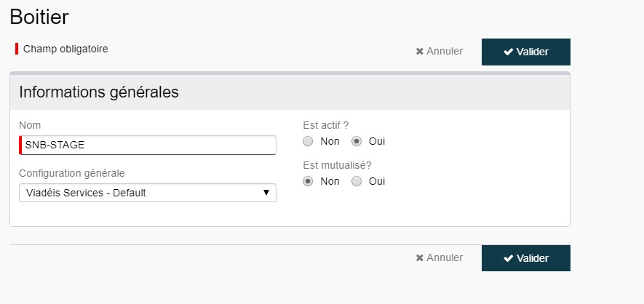Select Non radio for Est actif

[x=308, y=142]
